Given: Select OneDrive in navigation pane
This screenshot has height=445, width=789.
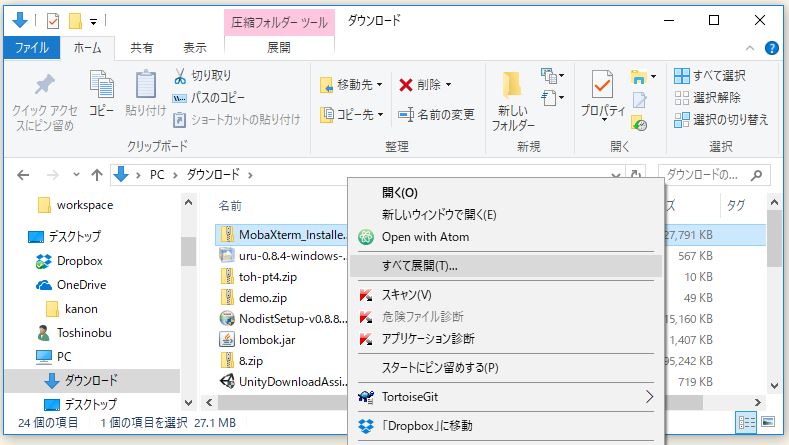Looking at the screenshot, I should point(71,285).
